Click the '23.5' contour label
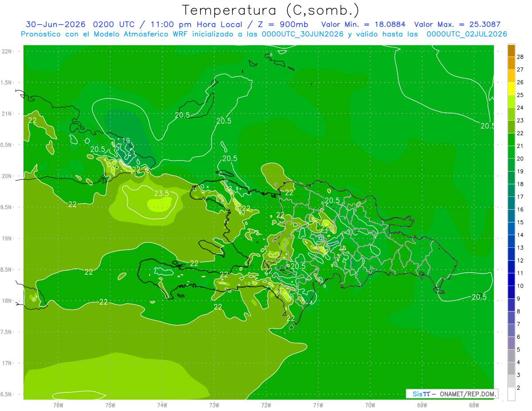 point(161,193)
